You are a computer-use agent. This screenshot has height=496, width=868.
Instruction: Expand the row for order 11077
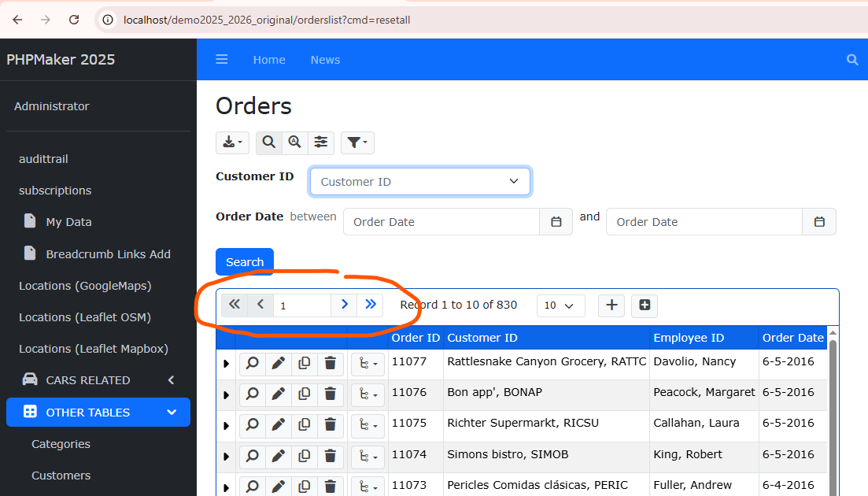coord(227,364)
